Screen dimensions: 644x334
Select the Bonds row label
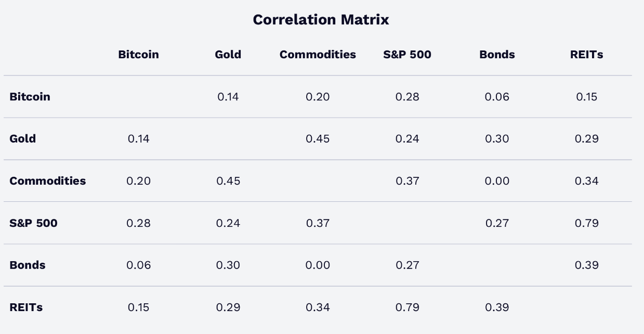27,265
